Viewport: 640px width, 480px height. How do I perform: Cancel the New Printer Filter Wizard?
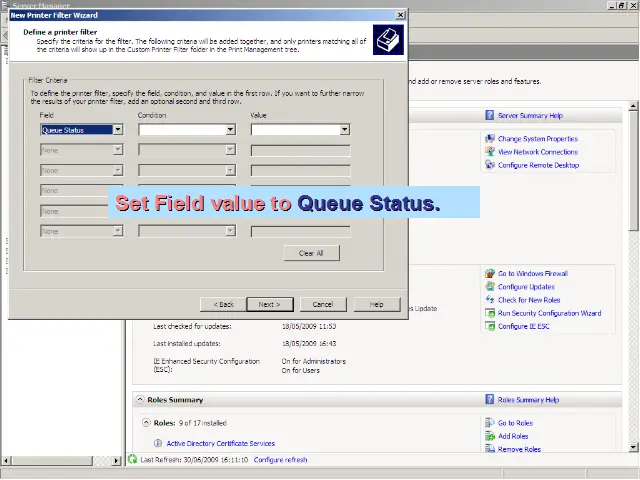pos(322,304)
